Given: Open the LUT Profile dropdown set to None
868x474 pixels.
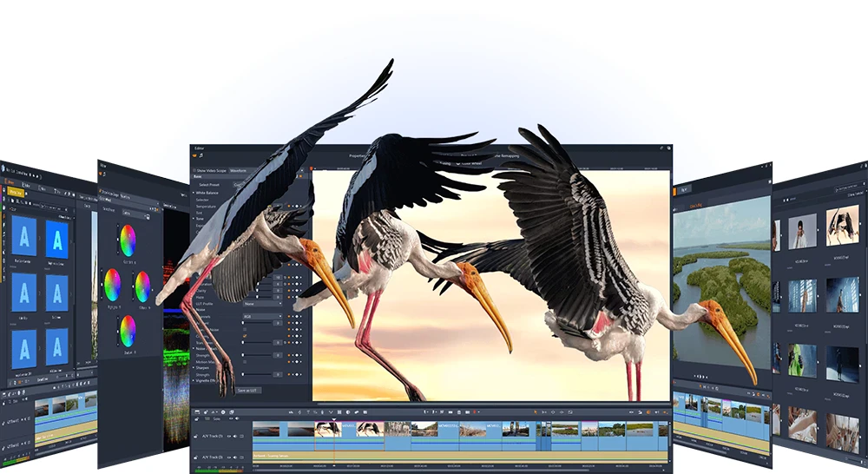Looking at the screenshot, I should (x=262, y=304).
